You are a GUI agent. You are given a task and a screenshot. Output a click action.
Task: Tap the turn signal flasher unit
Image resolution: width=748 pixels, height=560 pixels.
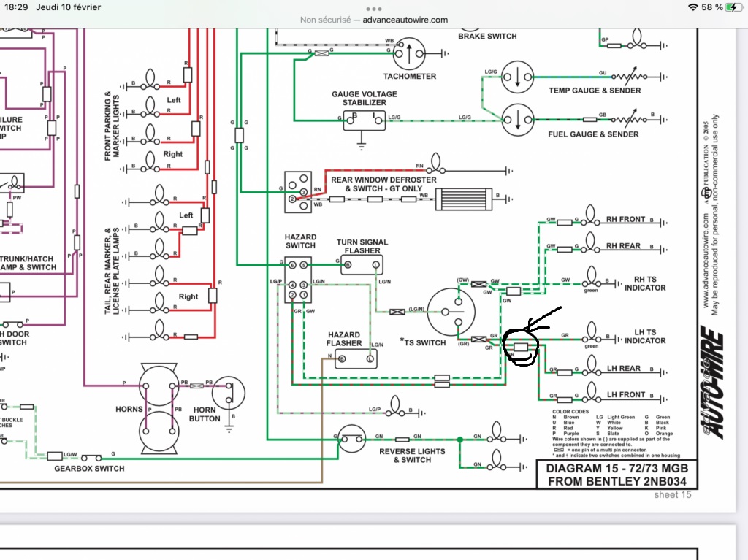(x=362, y=265)
